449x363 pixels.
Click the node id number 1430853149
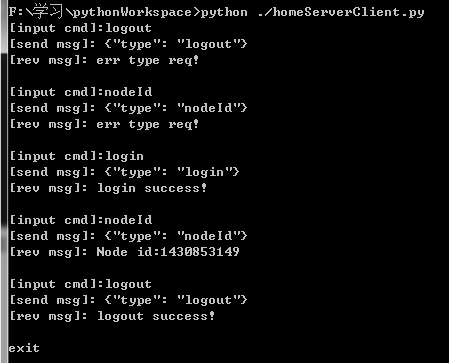[200, 252]
